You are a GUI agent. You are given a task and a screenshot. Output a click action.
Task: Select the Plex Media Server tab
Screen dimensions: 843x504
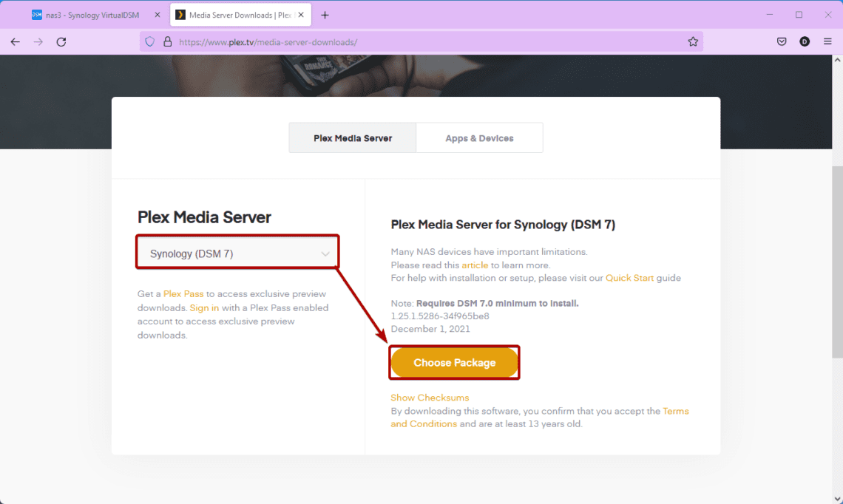click(353, 138)
